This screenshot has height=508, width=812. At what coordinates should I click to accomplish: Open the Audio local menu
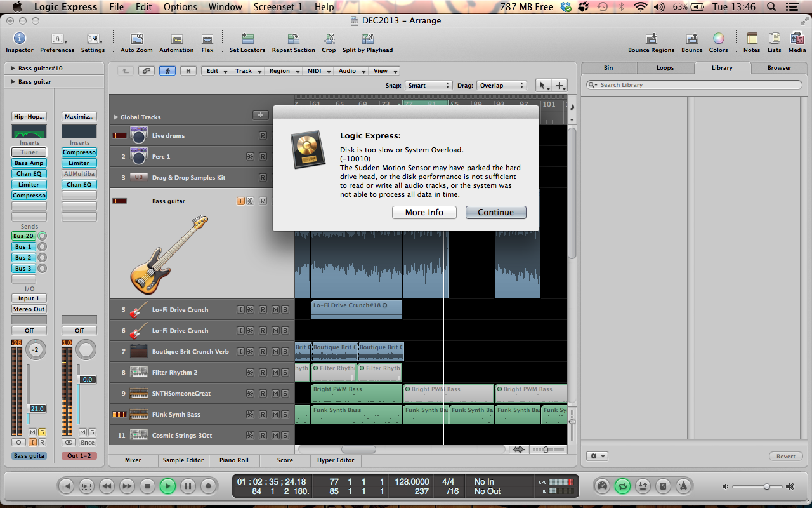point(350,71)
